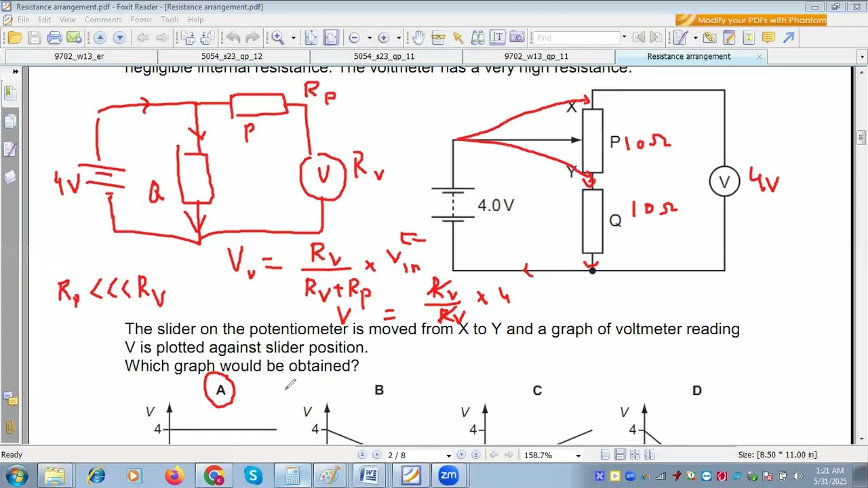Viewport: 868px width, 488px height.
Task: Expand the zoom in dropdown arrow
Action: pyautogui.click(x=398, y=38)
